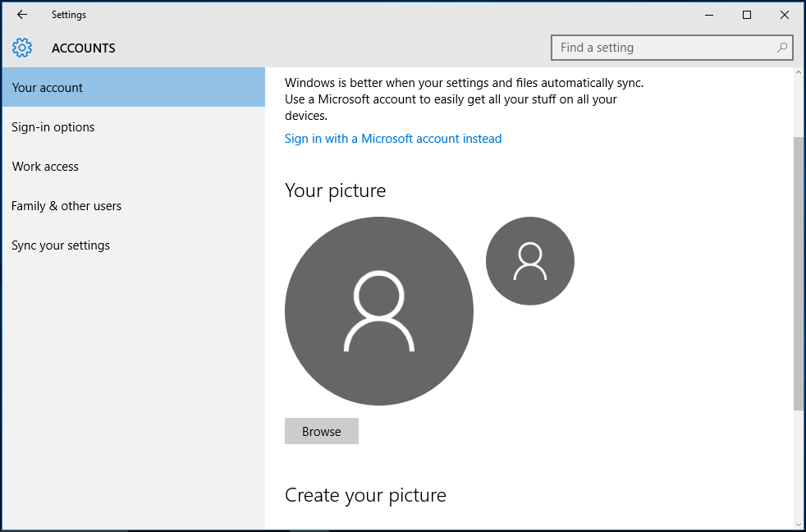Select the large profile picture
The height and width of the screenshot is (532, 806).
coord(379,311)
